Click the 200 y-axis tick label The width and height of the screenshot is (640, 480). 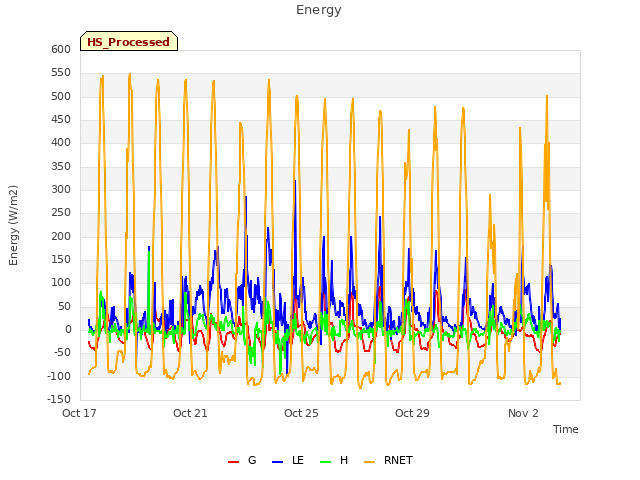click(x=61, y=236)
